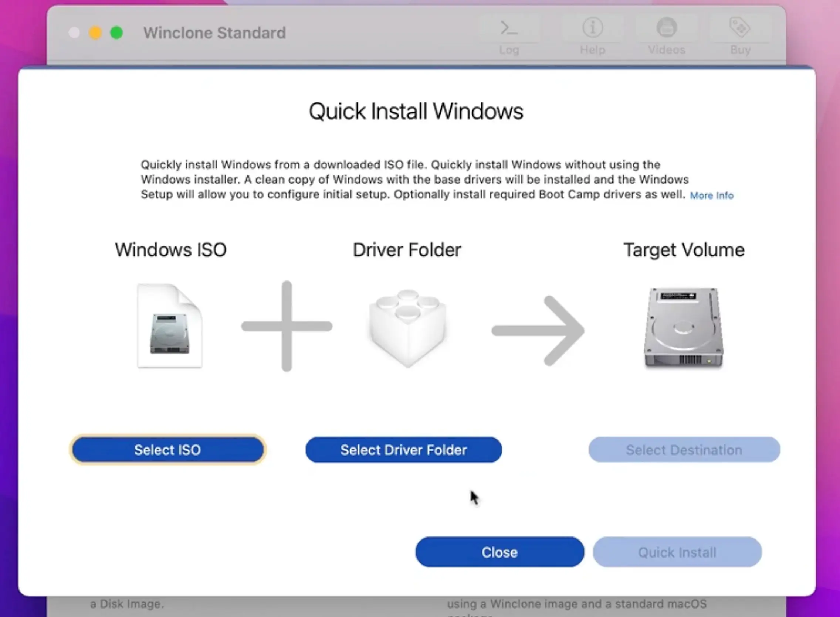
Task: Click the Select Destination button
Action: click(684, 450)
